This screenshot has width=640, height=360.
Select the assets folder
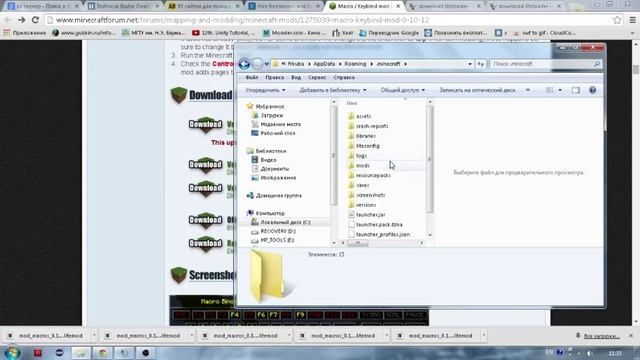point(363,116)
